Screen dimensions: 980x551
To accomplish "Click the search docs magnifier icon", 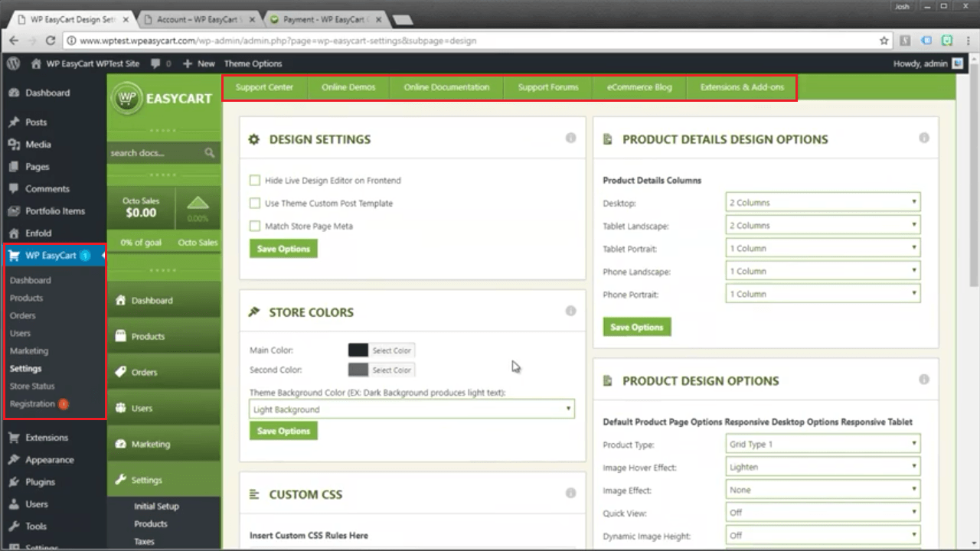I will pos(209,153).
